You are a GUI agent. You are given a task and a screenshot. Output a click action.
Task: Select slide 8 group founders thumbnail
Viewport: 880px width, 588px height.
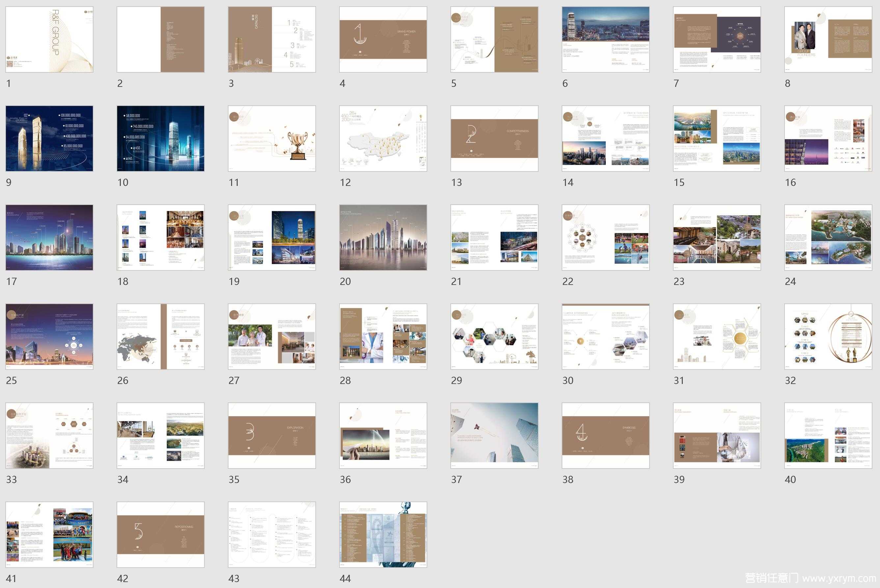coord(828,39)
